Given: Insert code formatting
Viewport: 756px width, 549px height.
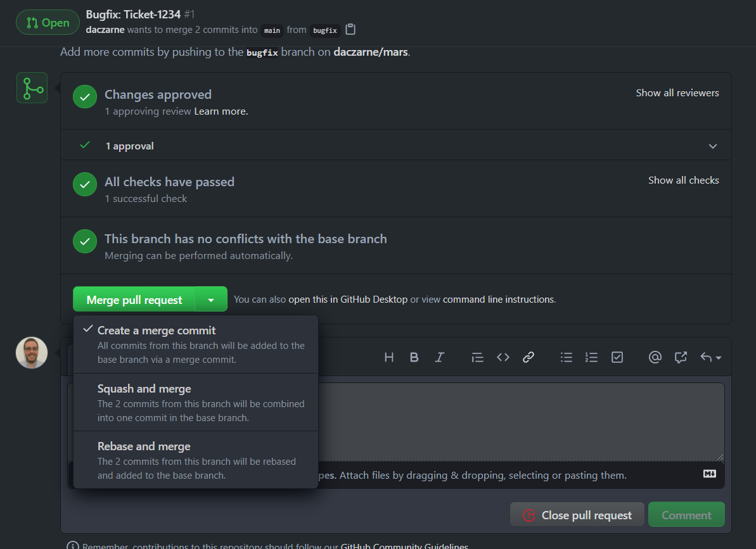Looking at the screenshot, I should (503, 358).
